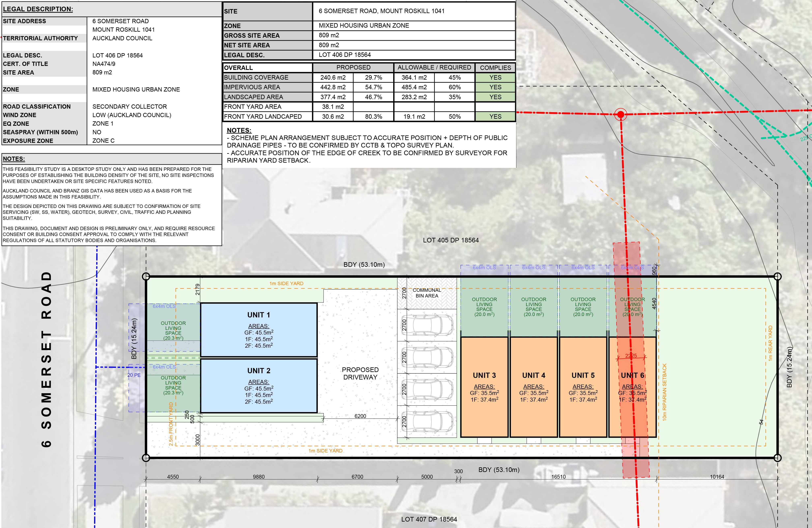
Task: Click the LOT 405 DP 18564 label
Action: pyautogui.click(x=451, y=240)
